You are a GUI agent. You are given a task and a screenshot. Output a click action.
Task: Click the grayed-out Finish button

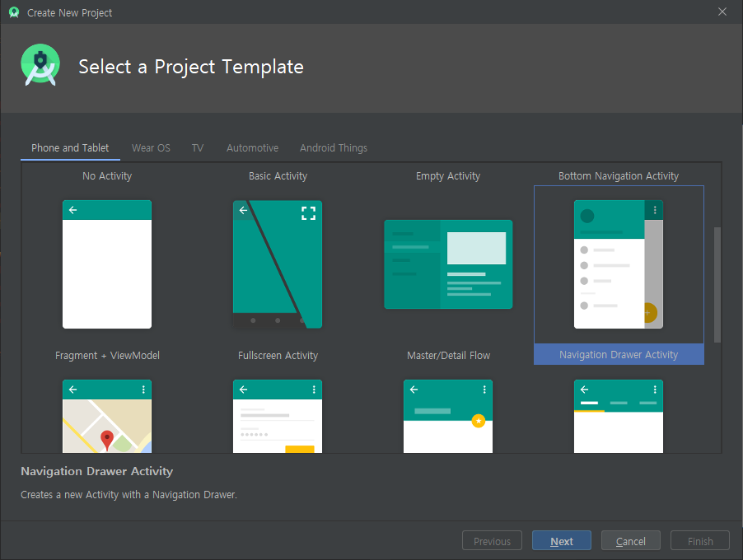[700, 540]
